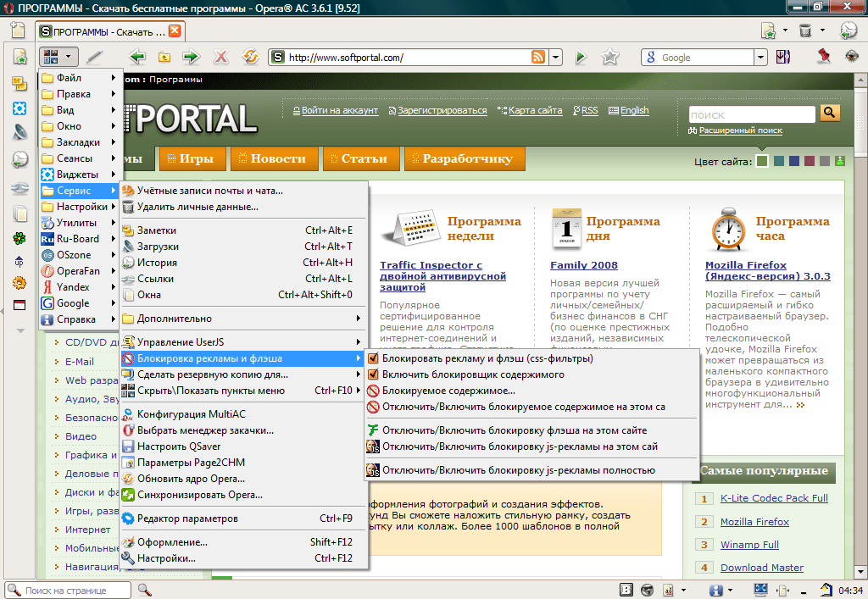The height and width of the screenshot is (599, 868).
Task: Click the star bookmark icon beside address bar
Action: pos(610,57)
